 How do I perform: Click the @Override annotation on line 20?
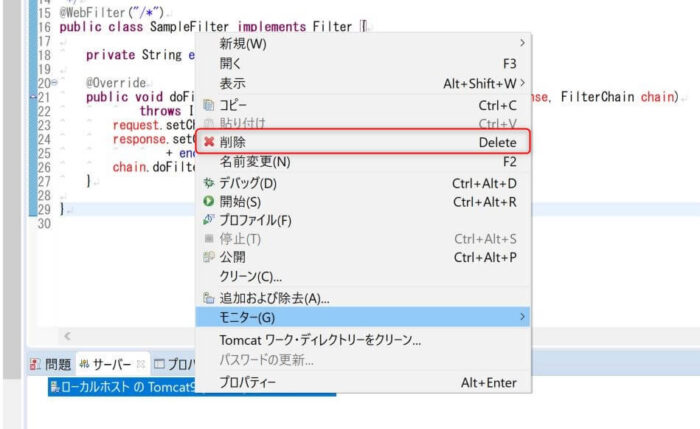(x=116, y=83)
